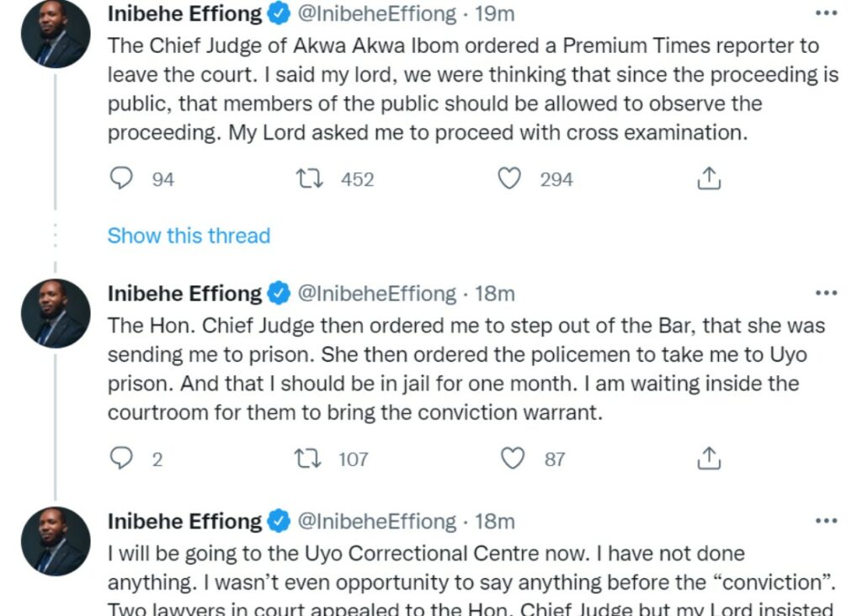Retweet the tweet with 452 retweets

[x=312, y=178]
